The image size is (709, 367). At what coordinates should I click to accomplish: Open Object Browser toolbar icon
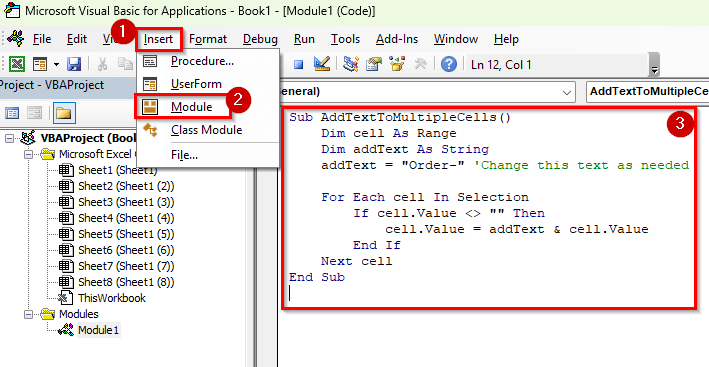(397, 64)
